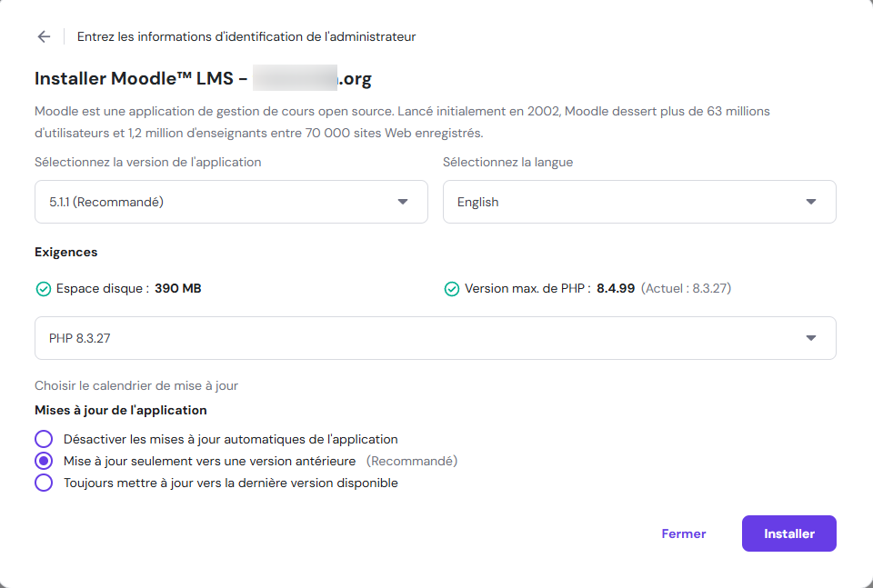The width and height of the screenshot is (873, 588).
Task: Open the language selector showing English
Action: click(639, 202)
